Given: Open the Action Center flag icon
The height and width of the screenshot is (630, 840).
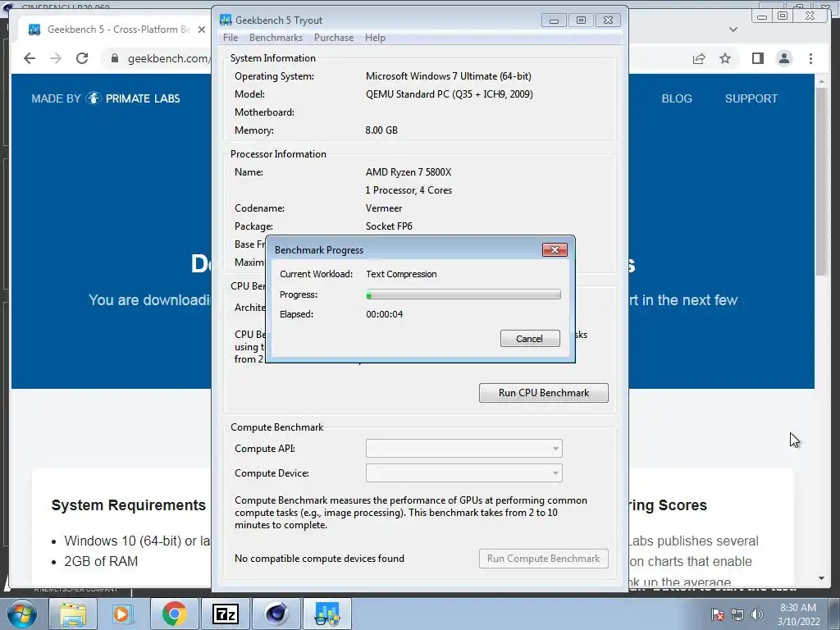Looking at the screenshot, I should click(718, 614).
